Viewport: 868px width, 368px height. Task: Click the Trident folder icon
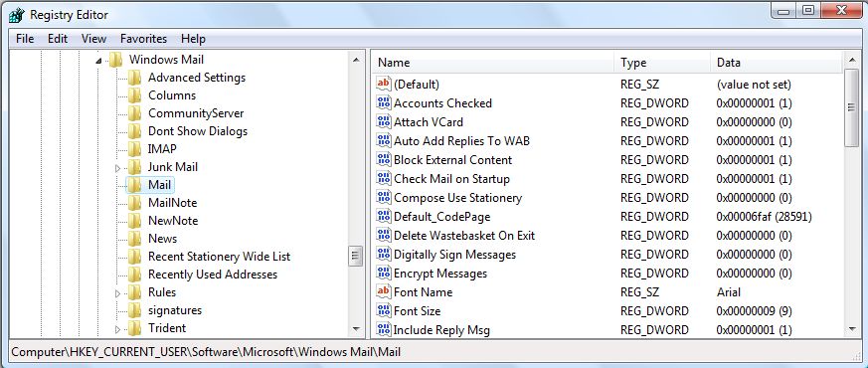[134, 328]
